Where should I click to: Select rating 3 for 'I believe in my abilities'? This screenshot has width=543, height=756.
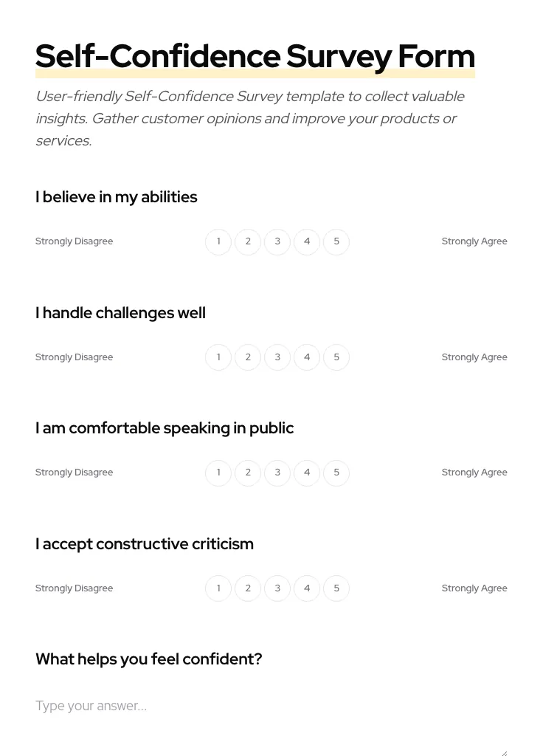coord(277,241)
